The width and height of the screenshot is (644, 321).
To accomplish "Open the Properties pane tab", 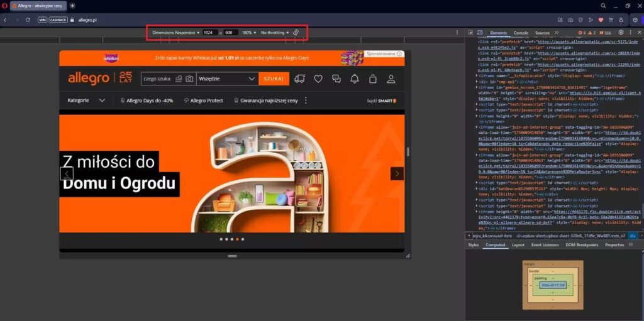I will click(614, 244).
